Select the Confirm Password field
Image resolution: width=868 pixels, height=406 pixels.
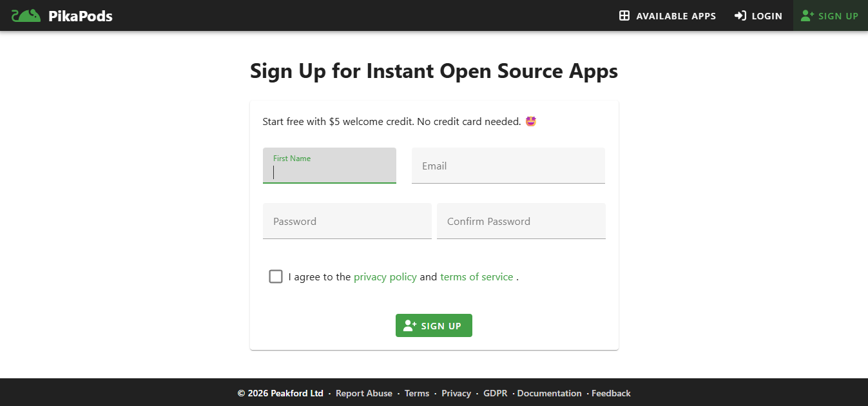pos(521,222)
